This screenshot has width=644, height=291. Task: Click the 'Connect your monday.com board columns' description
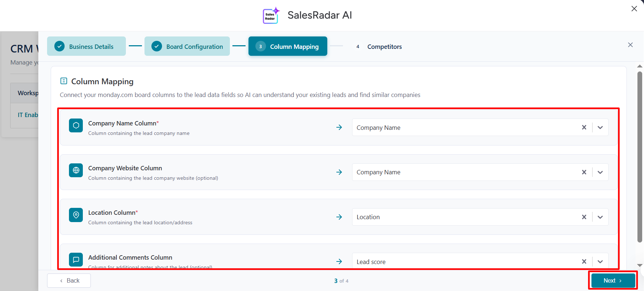(240, 95)
